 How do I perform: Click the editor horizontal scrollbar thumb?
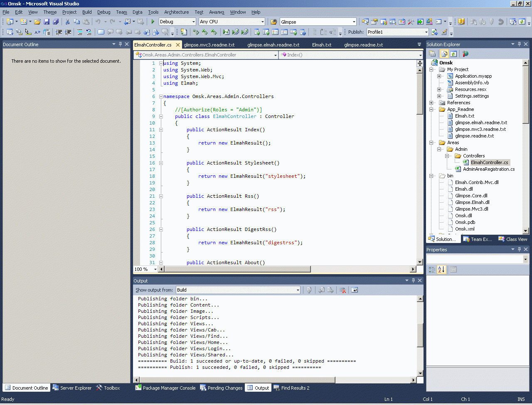point(237,269)
